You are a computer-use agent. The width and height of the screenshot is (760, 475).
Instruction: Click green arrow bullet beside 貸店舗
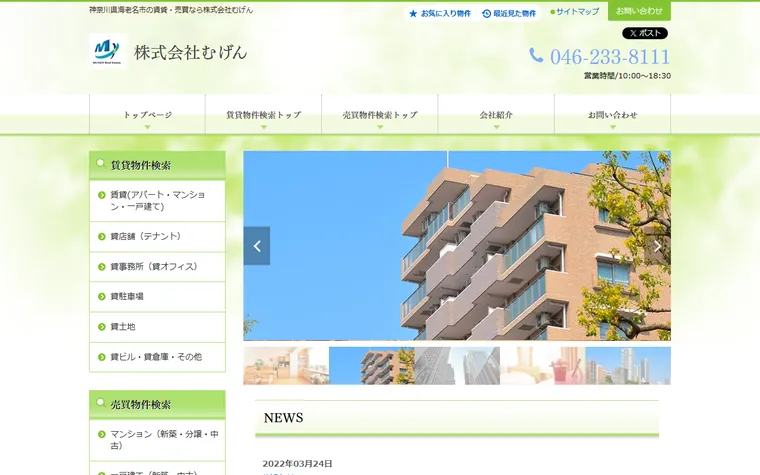(x=102, y=237)
